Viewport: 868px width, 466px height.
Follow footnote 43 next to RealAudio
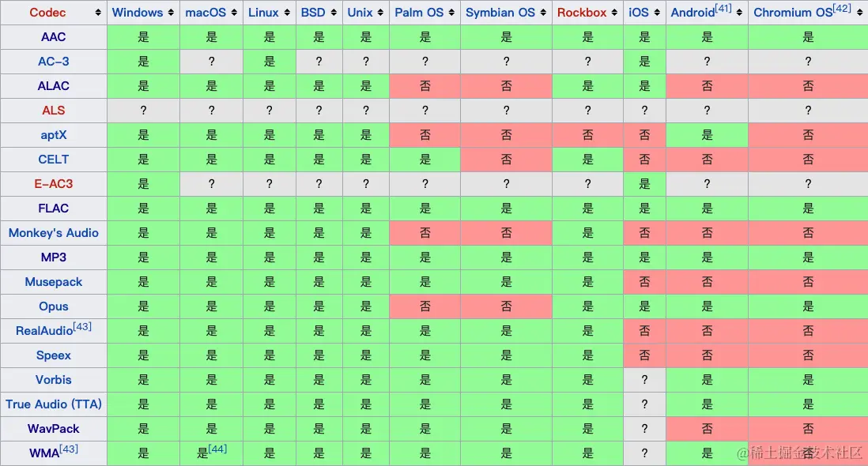click(82, 326)
